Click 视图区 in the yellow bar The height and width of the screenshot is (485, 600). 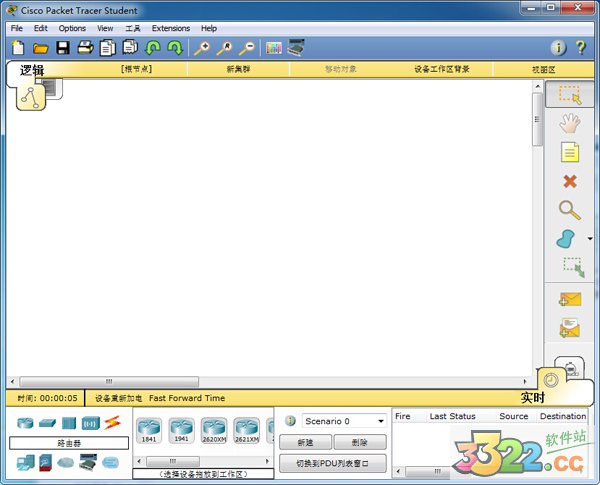point(543,69)
